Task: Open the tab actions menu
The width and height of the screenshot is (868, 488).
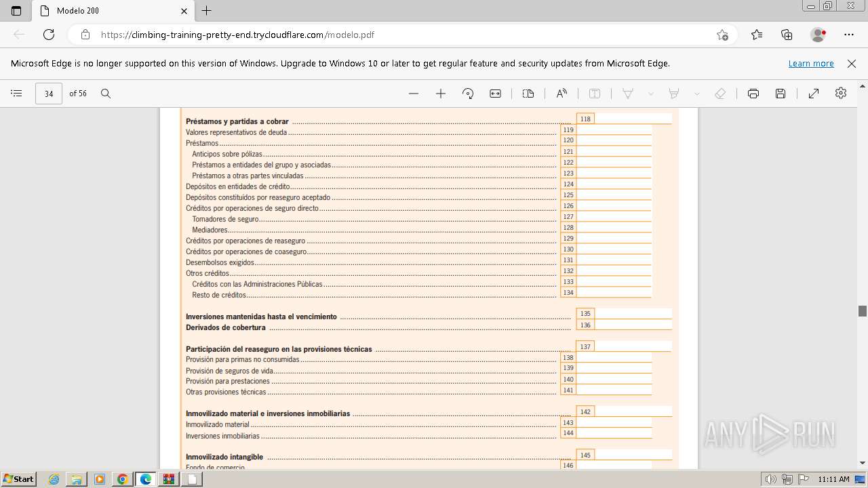Action: tap(16, 11)
